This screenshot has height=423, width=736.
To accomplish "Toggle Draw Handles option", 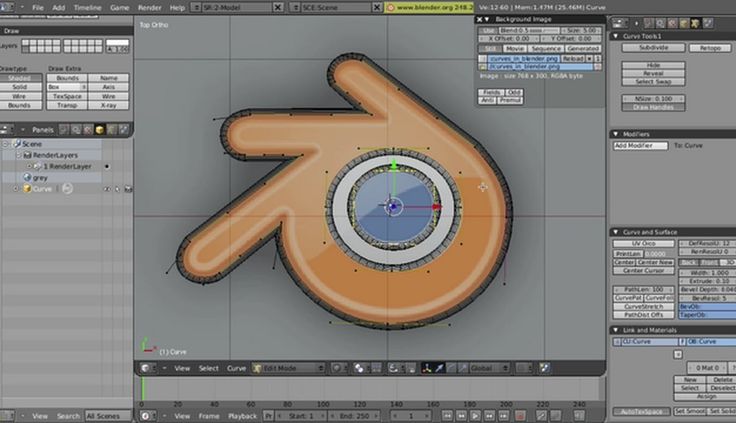I will pos(653,107).
